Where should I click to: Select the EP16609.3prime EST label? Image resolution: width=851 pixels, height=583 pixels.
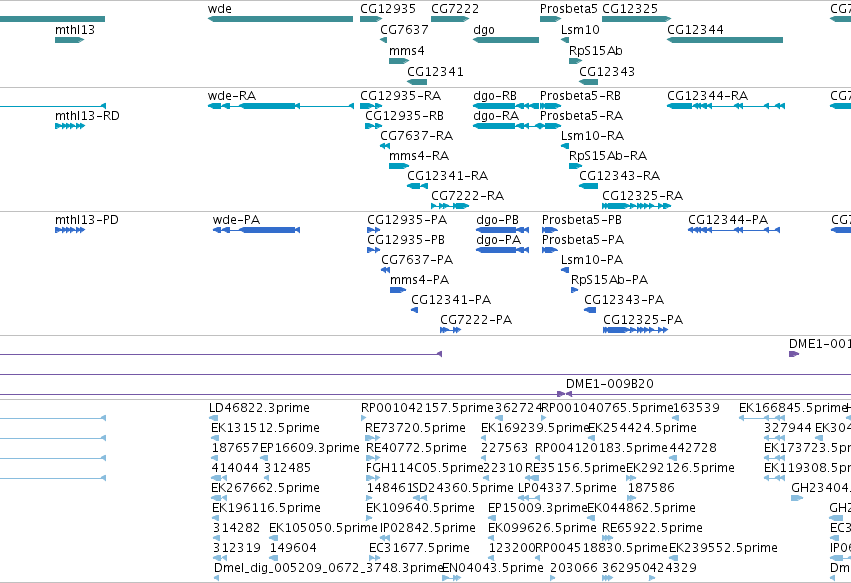click(310, 448)
